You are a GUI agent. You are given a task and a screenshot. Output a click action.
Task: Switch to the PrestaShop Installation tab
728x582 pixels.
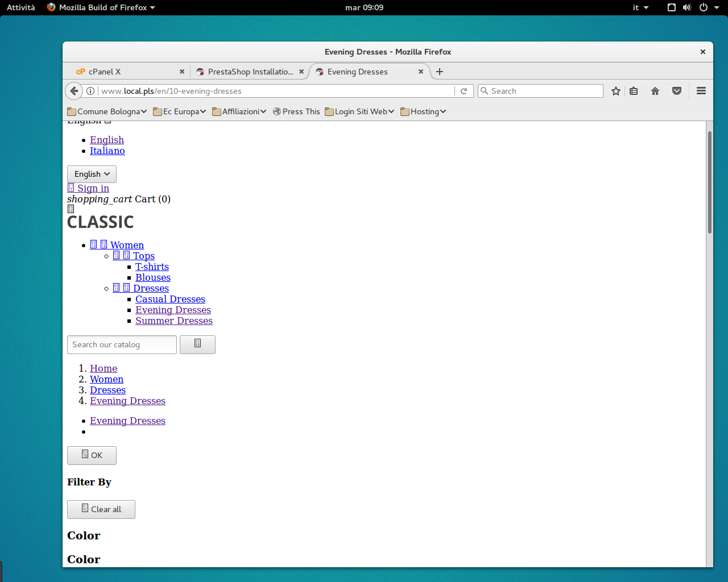coord(249,72)
